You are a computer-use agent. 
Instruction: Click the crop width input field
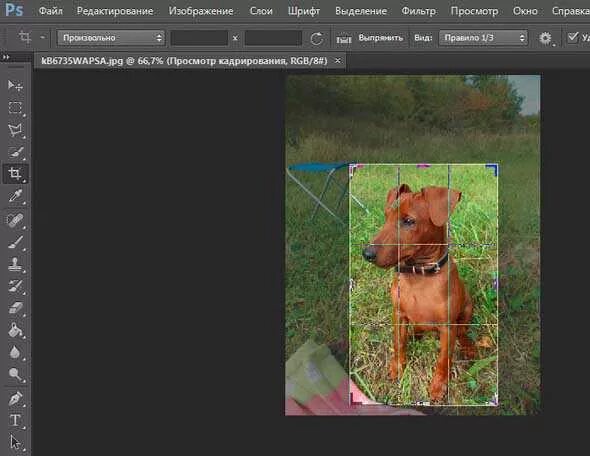tap(199, 38)
